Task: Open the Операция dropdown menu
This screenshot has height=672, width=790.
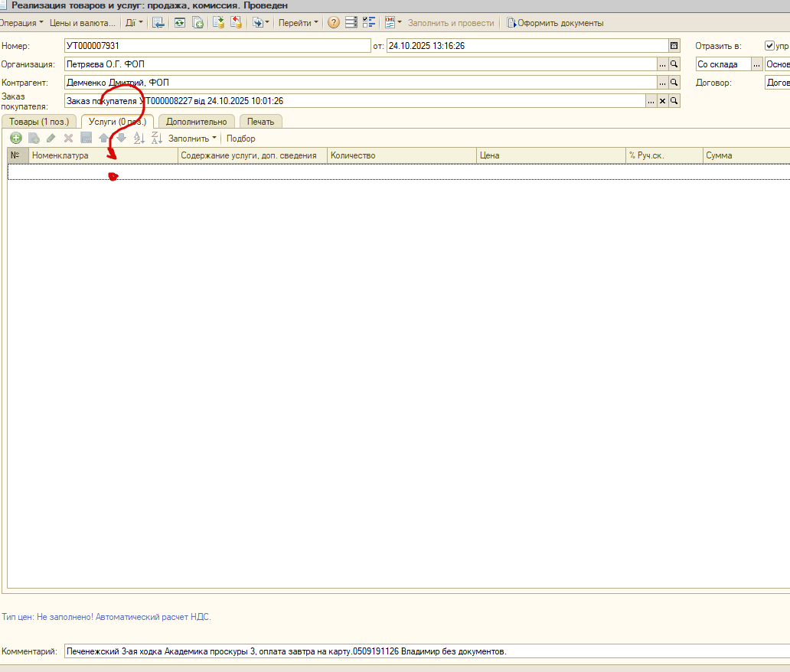Action: coord(21,23)
